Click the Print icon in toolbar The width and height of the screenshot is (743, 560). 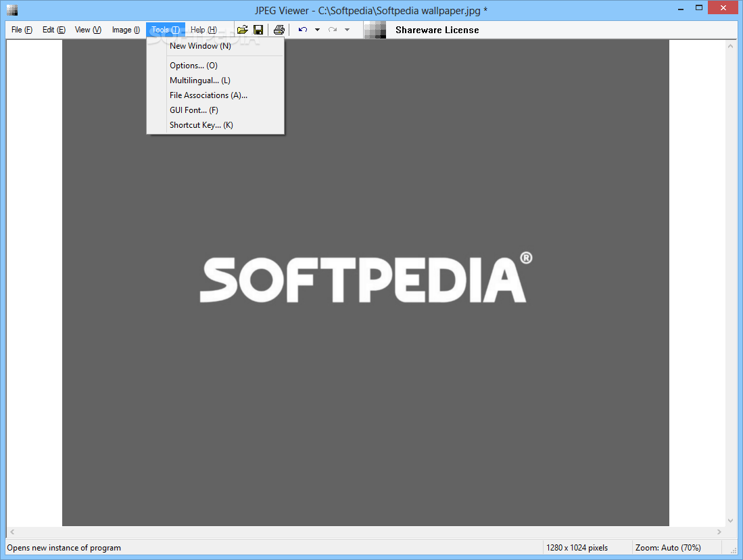point(279,30)
